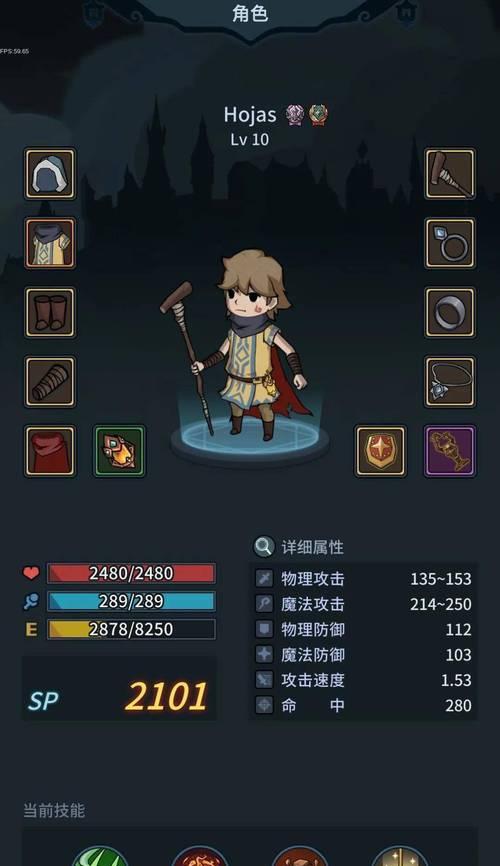This screenshot has width=500, height=866.
Task: Open the purple golden trophy slot
Action: (450, 451)
